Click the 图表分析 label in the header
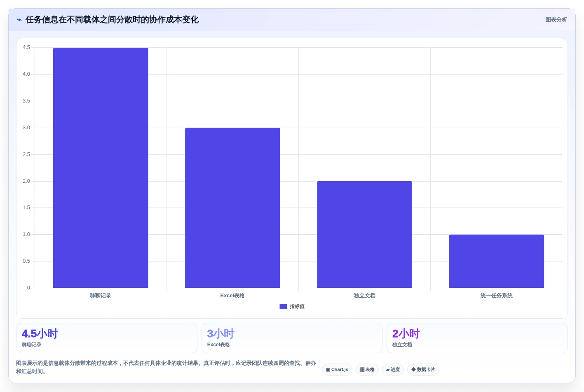 556,20
